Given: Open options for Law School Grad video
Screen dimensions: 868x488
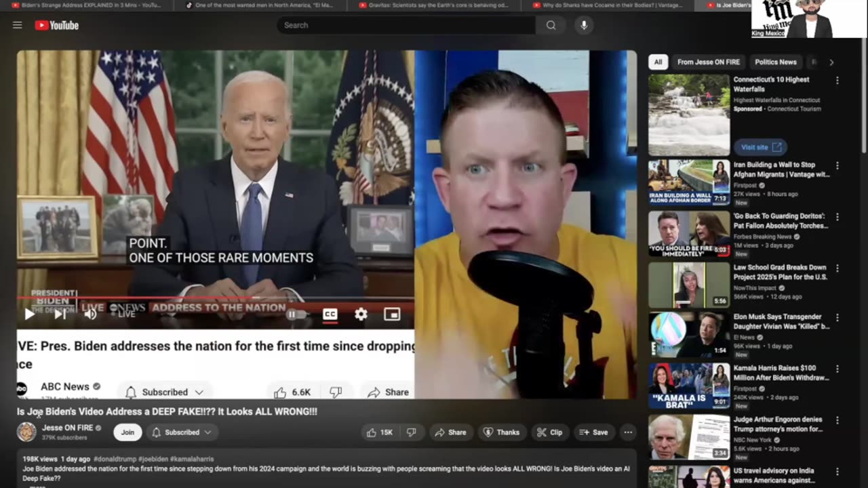Looking at the screenshot, I should click(837, 268).
